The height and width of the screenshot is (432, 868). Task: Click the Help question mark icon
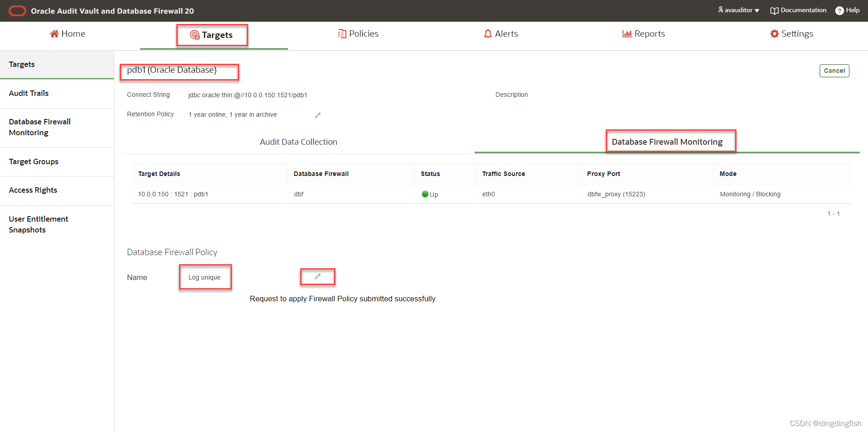(x=840, y=10)
